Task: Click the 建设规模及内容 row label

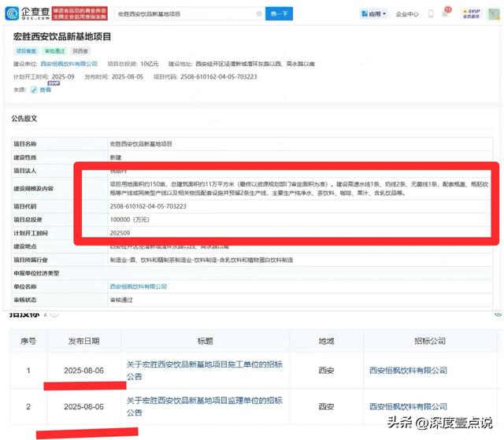Action: coord(33,189)
